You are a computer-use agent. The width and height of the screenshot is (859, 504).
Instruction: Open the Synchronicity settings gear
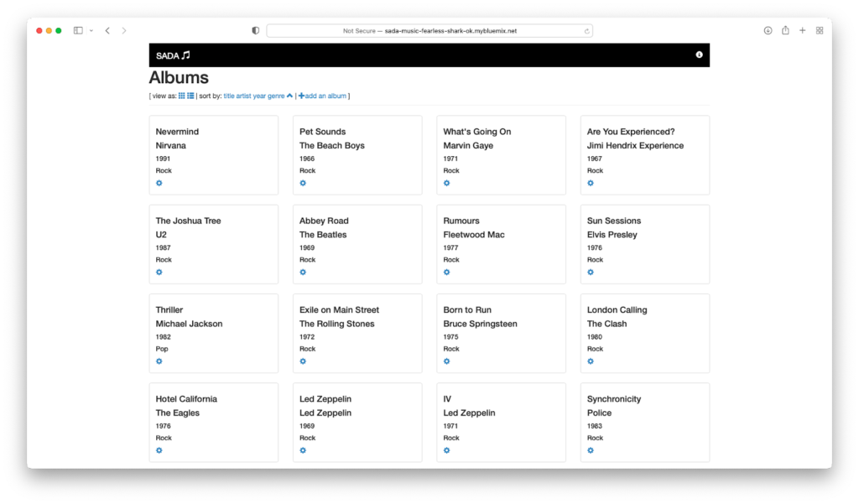point(591,450)
